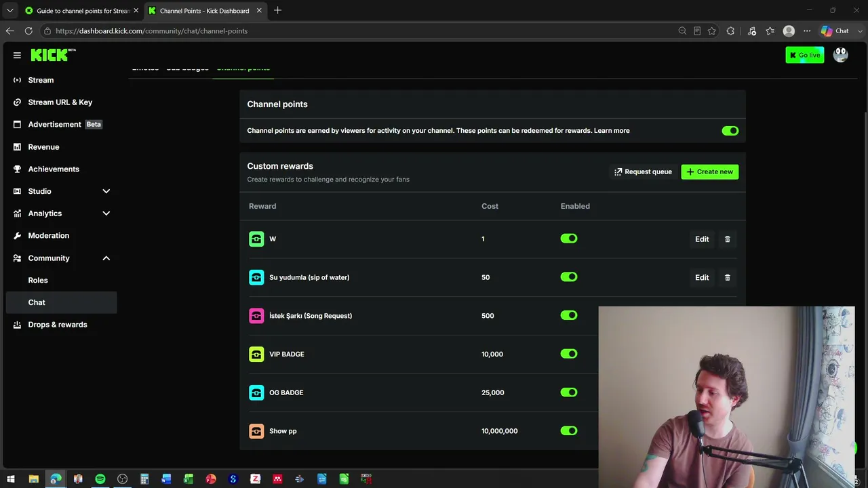Select Chat under Community
The height and width of the screenshot is (488, 868).
pyautogui.click(x=61, y=302)
